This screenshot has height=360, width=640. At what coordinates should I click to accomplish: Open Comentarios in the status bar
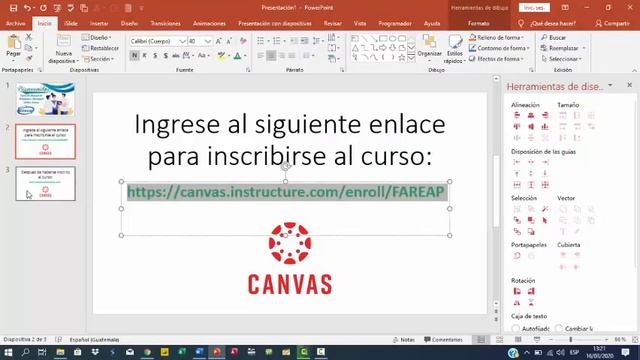[x=443, y=340]
